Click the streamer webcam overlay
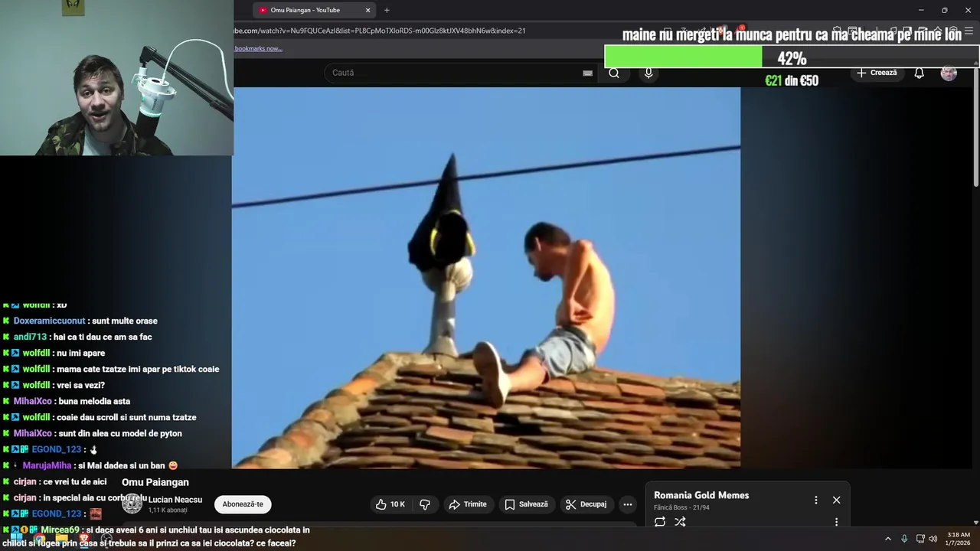The image size is (980, 551). click(116, 77)
